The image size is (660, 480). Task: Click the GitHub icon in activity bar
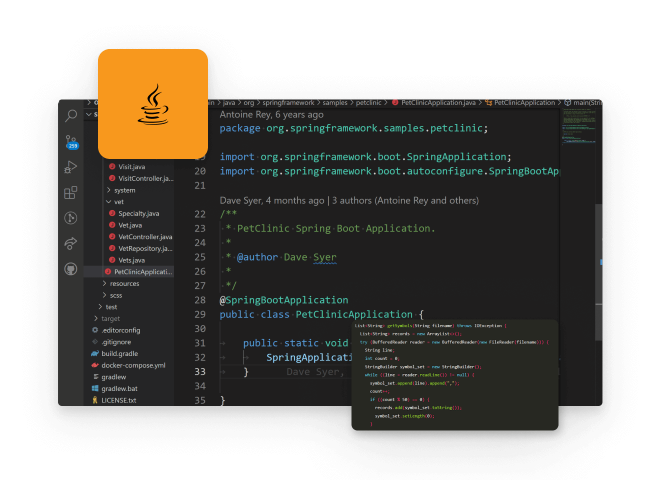[71, 268]
